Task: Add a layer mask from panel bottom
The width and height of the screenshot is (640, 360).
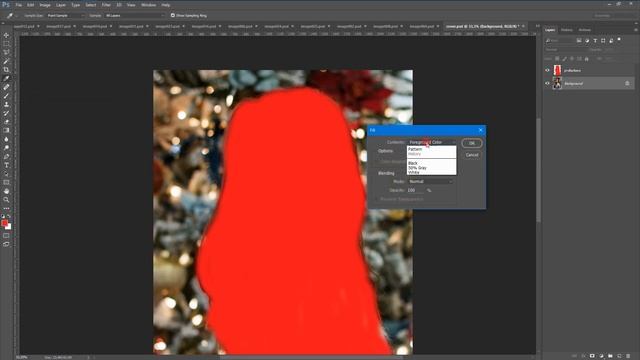Action: (x=592, y=356)
